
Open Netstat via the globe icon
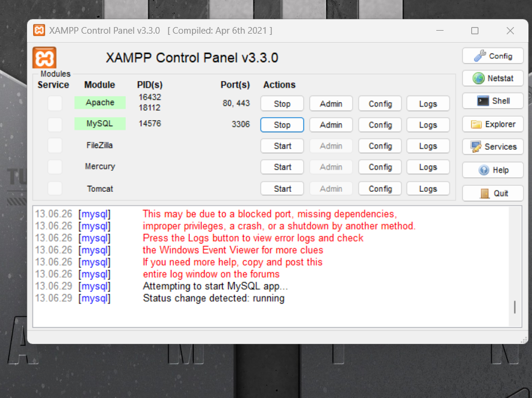478,78
